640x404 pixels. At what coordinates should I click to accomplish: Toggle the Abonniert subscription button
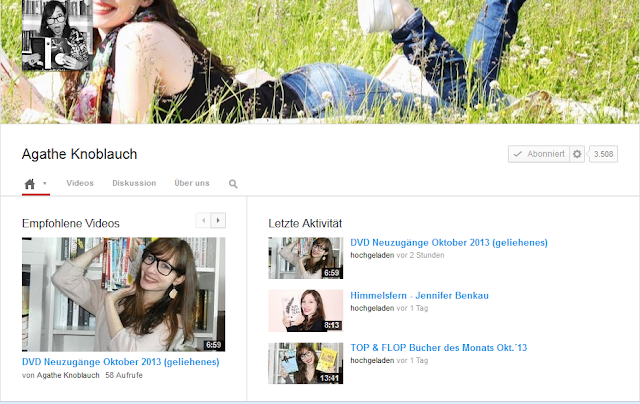click(x=539, y=154)
